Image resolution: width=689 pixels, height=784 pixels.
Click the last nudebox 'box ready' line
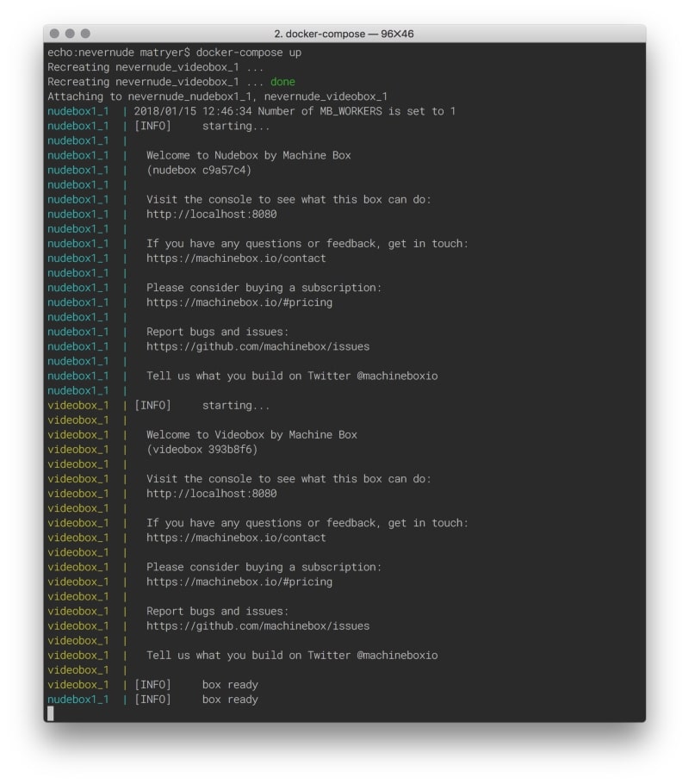pos(153,700)
